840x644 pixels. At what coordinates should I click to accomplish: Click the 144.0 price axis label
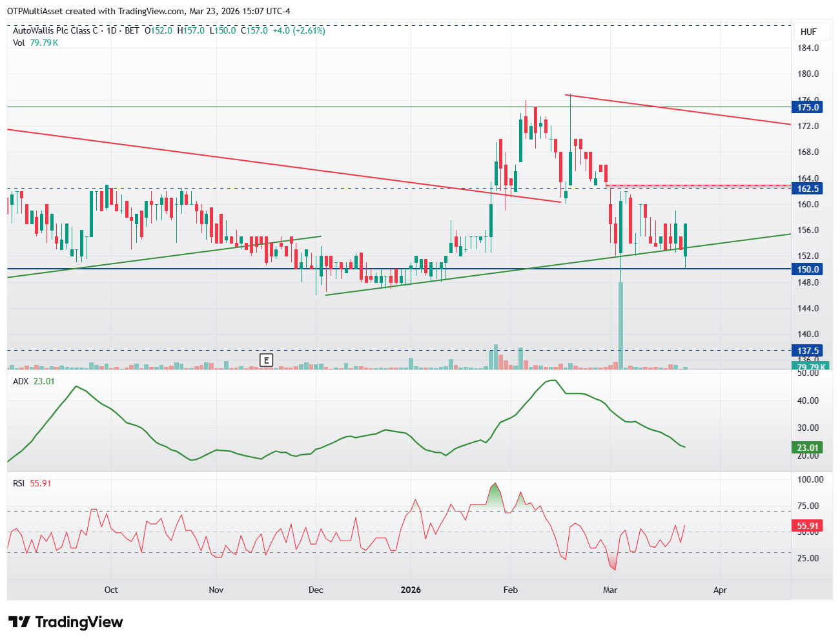pyautogui.click(x=808, y=308)
